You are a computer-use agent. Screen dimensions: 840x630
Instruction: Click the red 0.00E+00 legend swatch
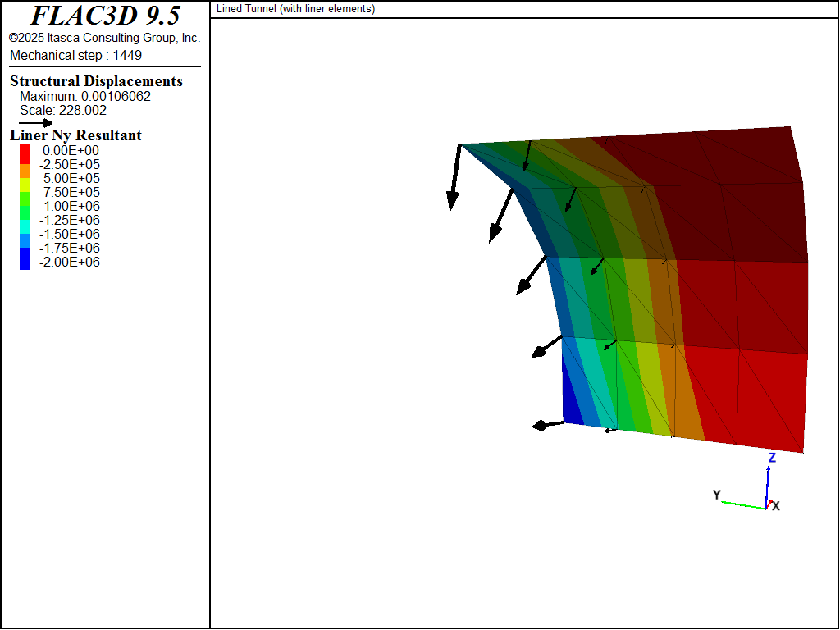pos(25,153)
